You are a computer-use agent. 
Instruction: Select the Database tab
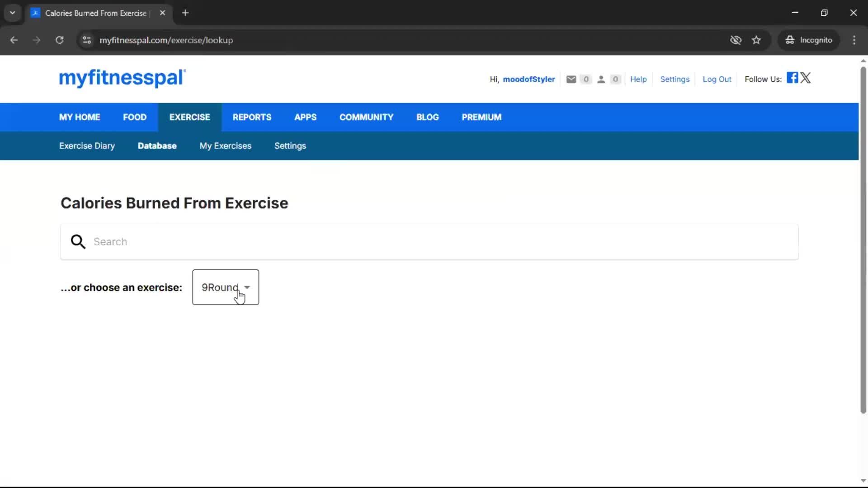pos(157,145)
